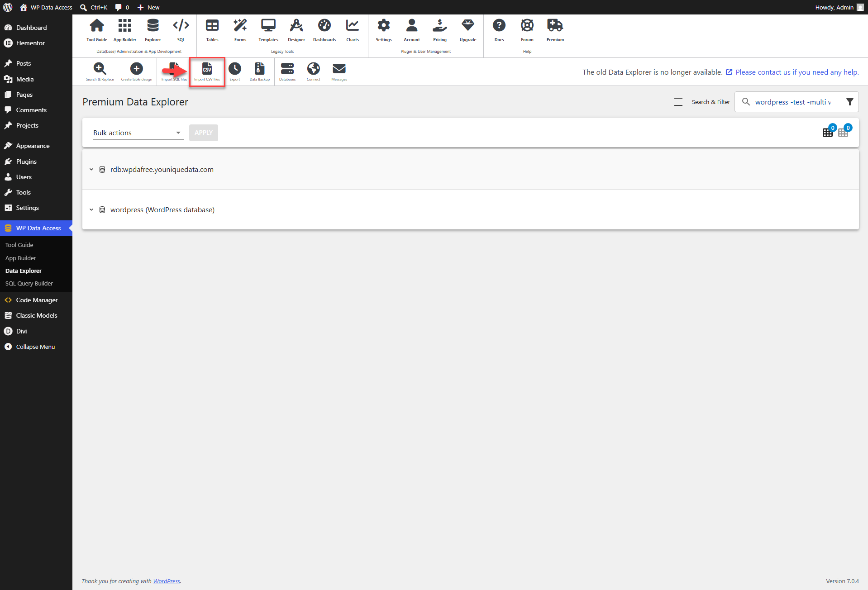Click the dark table grid counter icon
Viewport: 868px width, 590px height.
[x=828, y=132]
